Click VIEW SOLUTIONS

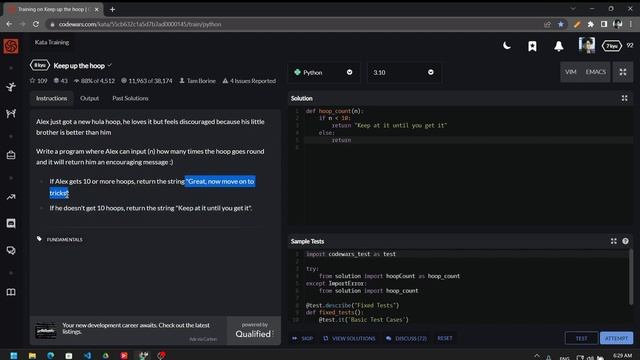point(349,338)
